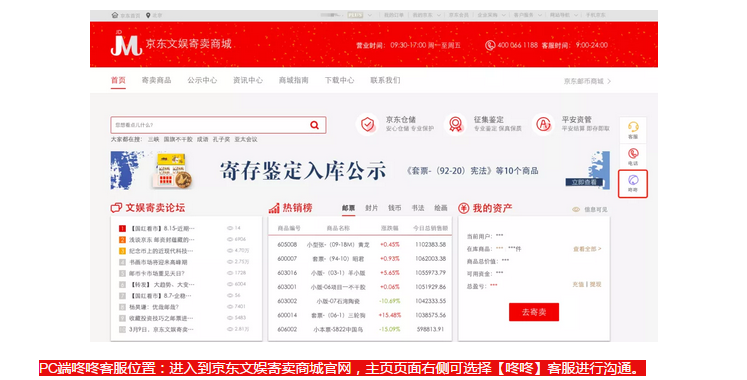This screenshot has height=380, width=747.
Task: Open forum post 书画市场将迎来高峰期
Action: pos(158,262)
